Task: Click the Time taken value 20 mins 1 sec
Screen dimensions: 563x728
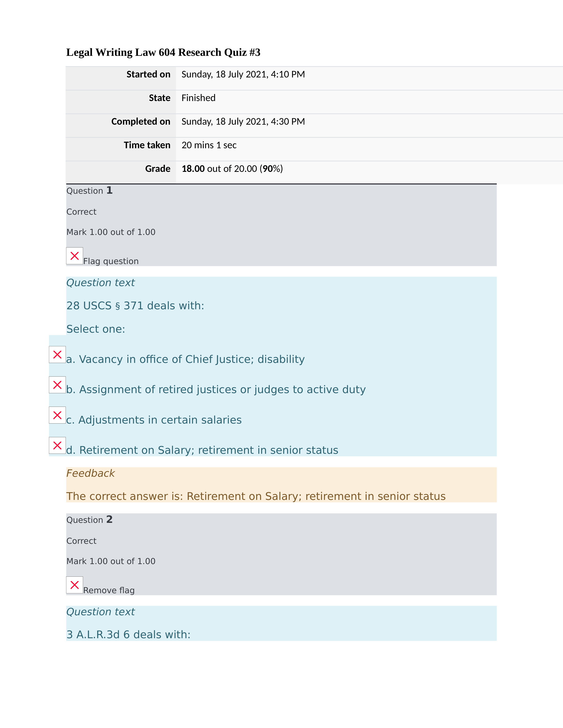Action: click(209, 145)
